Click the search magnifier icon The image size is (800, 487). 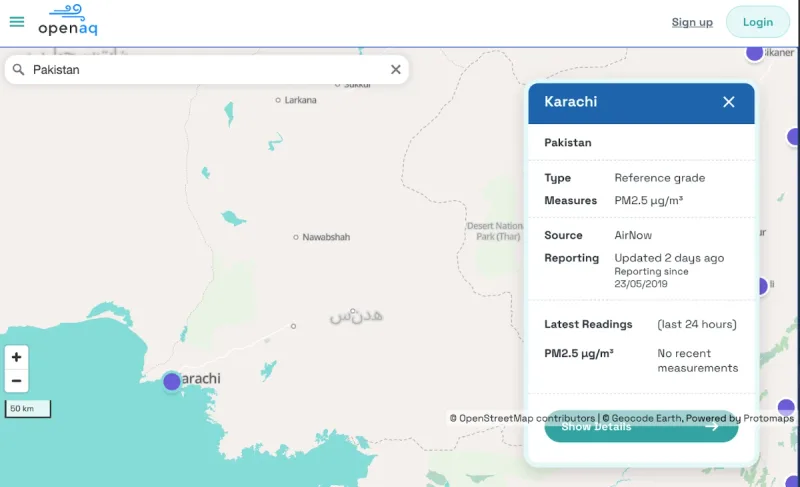tap(18, 69)
